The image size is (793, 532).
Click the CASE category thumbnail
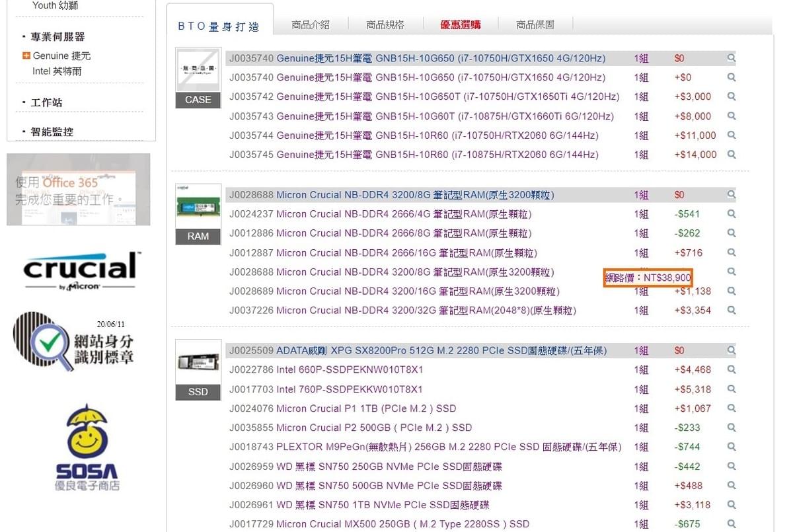tap(198, 77)
